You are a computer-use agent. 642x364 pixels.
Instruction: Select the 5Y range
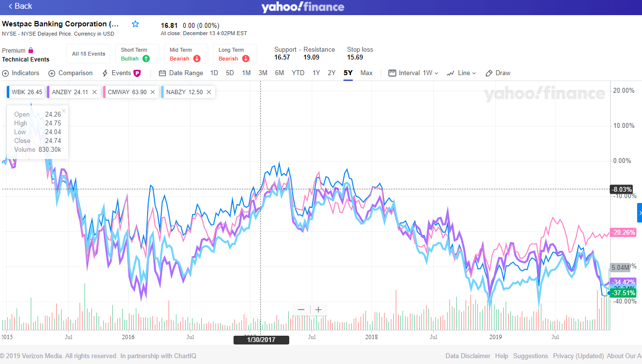pos(348,73)
